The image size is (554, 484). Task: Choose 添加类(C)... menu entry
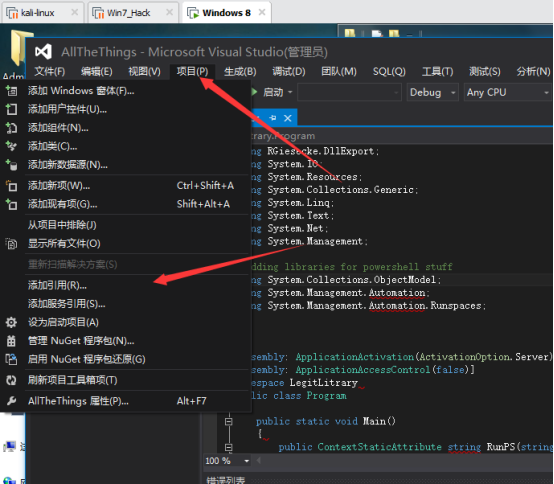click(125, 146)
